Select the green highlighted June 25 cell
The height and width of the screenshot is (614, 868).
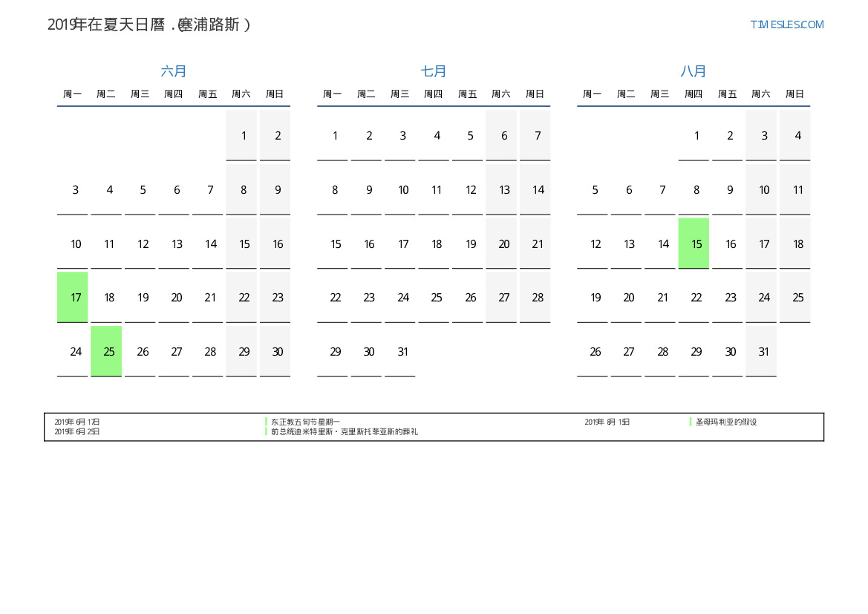(x=106, y=351)
